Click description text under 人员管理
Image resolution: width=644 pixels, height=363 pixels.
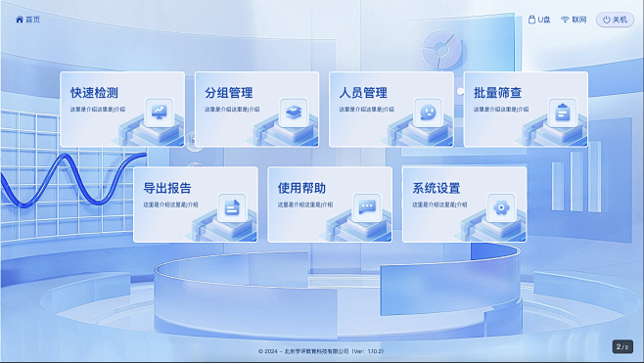[367, 110]
